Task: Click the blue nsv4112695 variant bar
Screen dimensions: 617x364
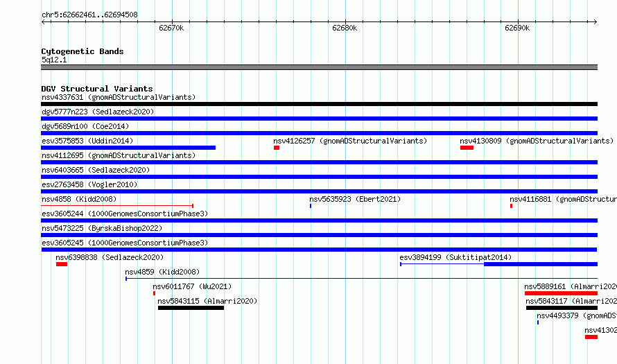Action: point(319,162)
